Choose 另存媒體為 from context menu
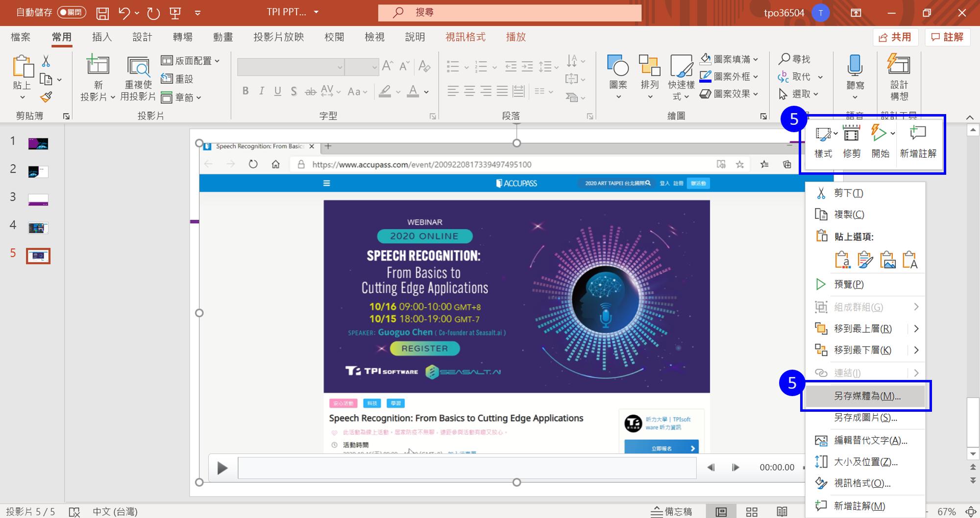 click(x=866, y=397)
